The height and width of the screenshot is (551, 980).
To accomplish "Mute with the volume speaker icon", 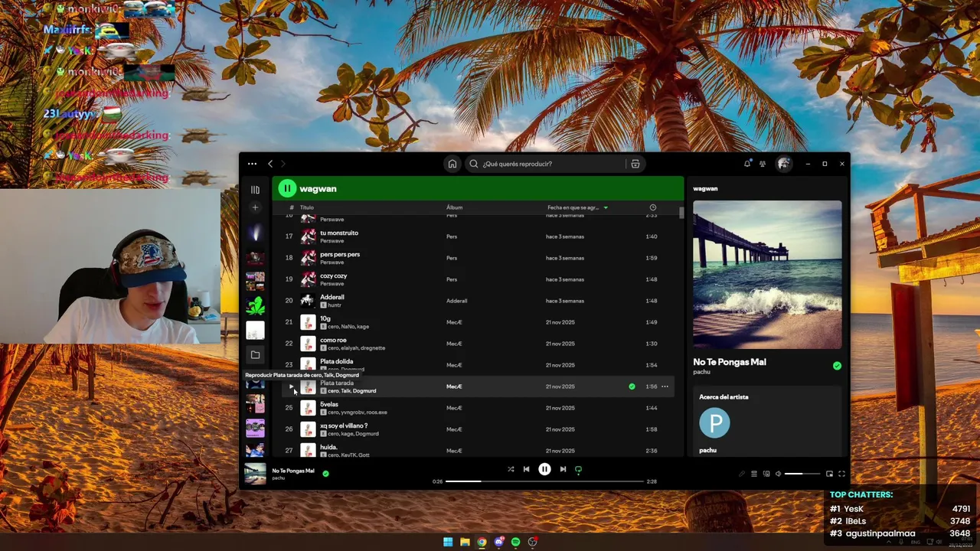I will click(778, 474).
